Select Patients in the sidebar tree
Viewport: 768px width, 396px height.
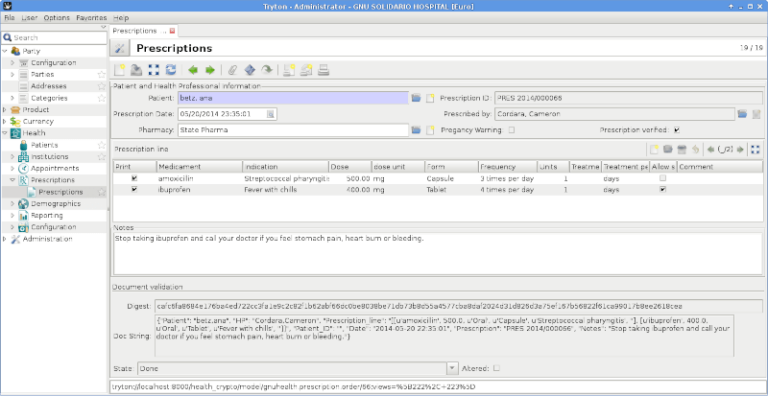pyautogui.click(x=44, y=145)
